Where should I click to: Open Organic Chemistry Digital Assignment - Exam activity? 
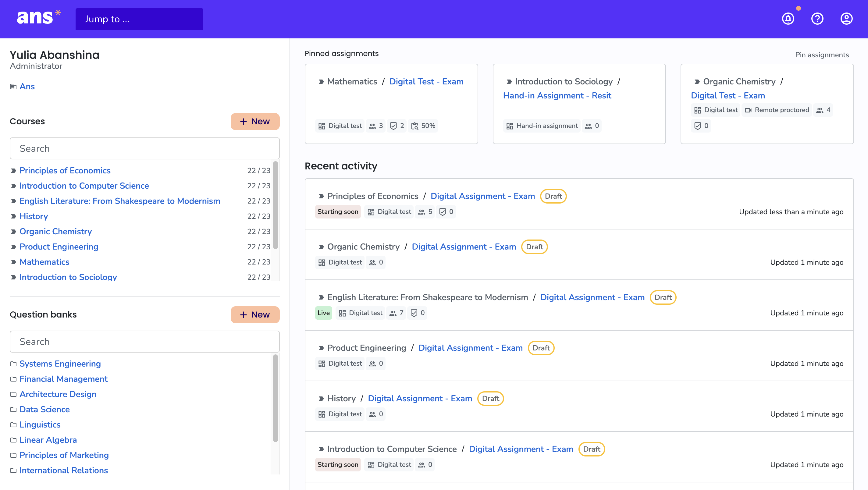coord(464,247)
